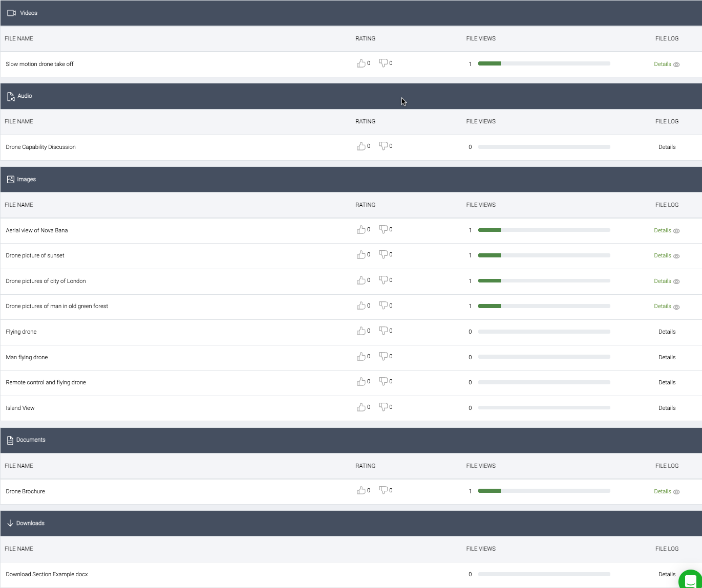This screenshot has height=588, width=702.
Task: Click file views bar for Drone pictures of man in forest
Action: [x=544, y=307]
